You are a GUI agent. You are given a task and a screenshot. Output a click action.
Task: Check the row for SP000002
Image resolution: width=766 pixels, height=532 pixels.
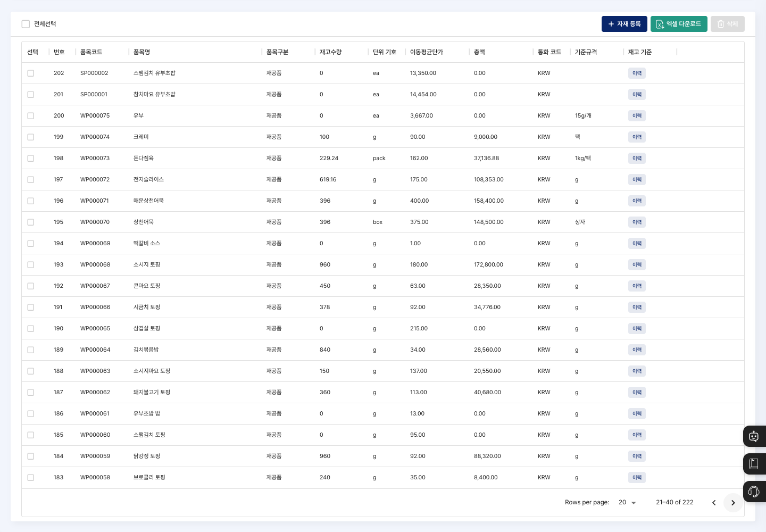pyautogui.click(x=31, y=73)
